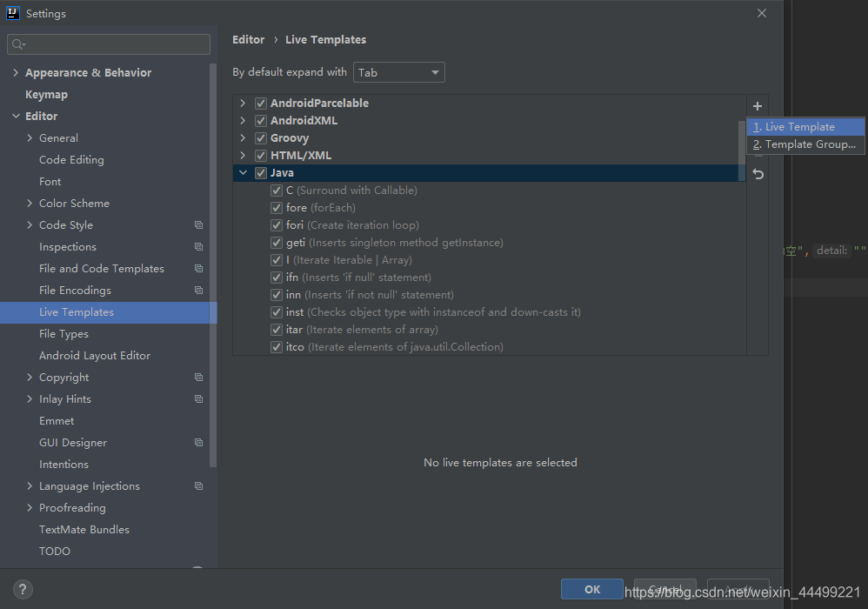Toggle the HTML/XML group checkbox

click(x=261, y=156)
